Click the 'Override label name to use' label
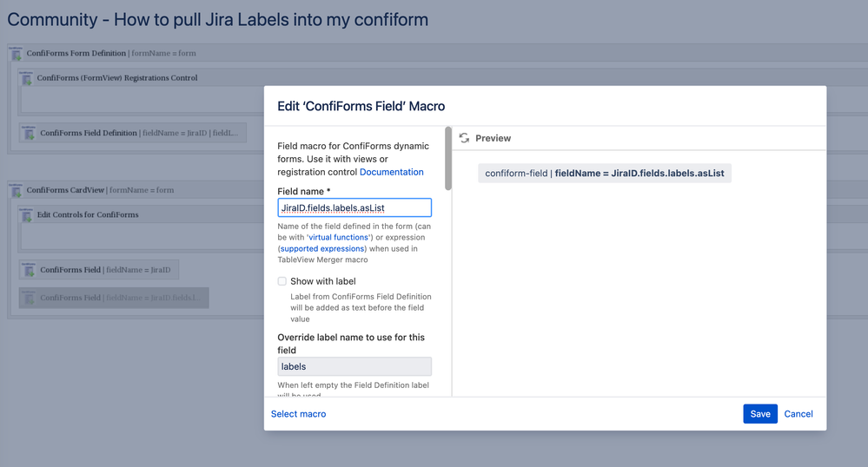 pos(351,344)
